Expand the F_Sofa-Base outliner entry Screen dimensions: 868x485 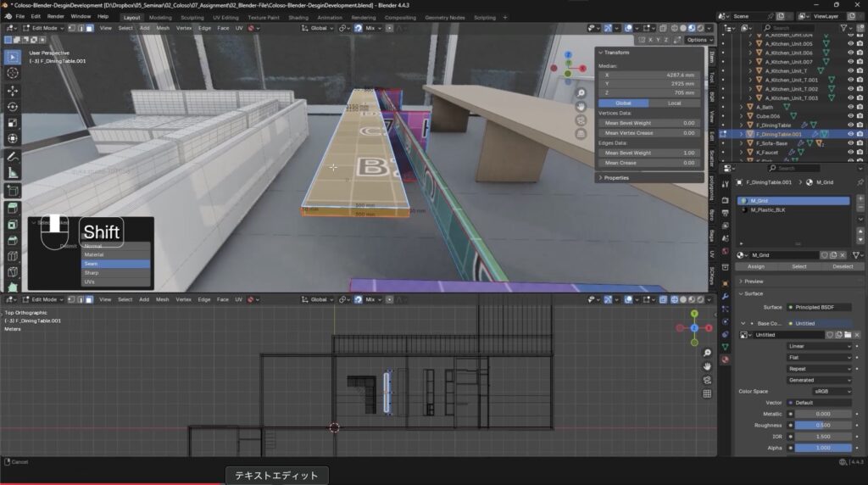pyautogui.click(x=742, y=142)
